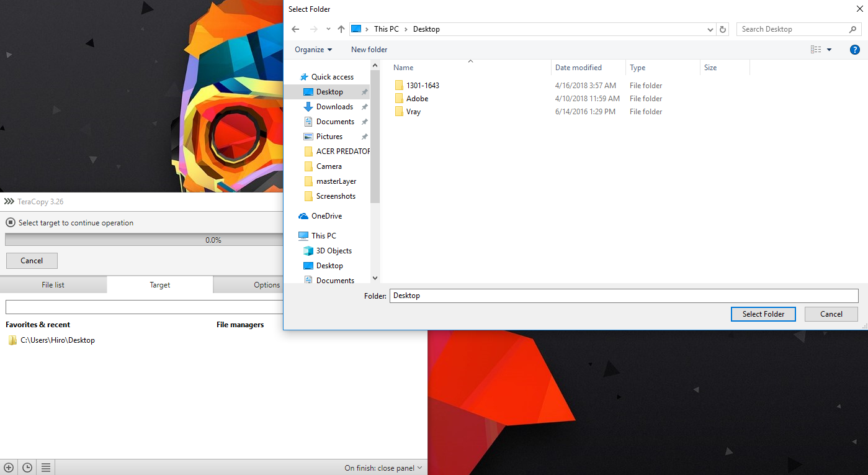868x475 pixels.
Task: Open the help question mark icon
Action: (854, 50)
